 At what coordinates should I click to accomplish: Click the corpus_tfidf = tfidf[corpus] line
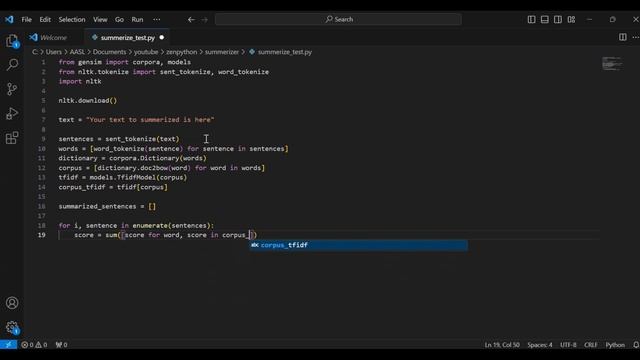point(113,187)
